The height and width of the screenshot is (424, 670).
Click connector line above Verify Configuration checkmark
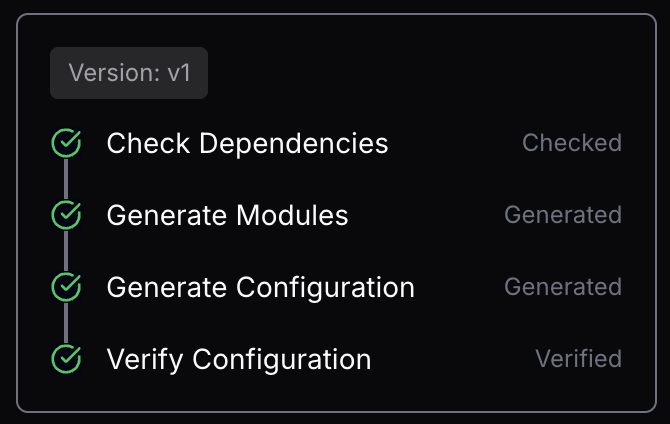(x=66, y=323)
